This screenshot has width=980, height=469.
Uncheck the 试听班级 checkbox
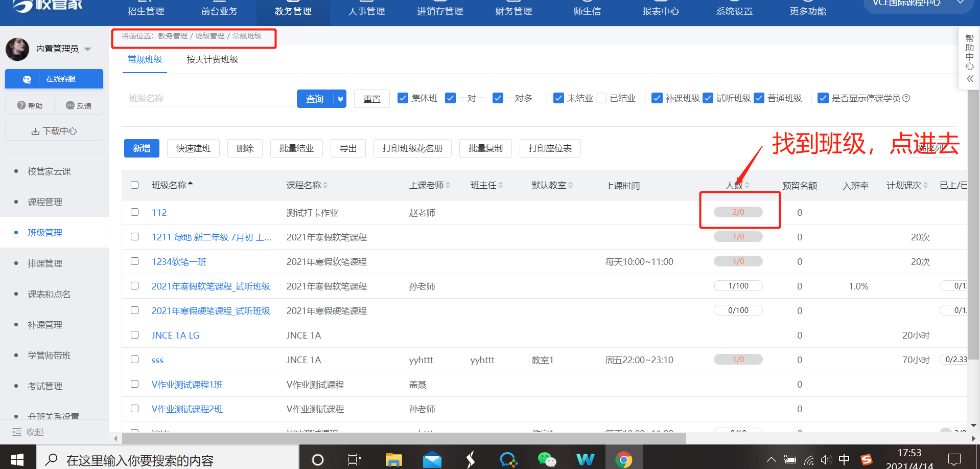[708, 98]
